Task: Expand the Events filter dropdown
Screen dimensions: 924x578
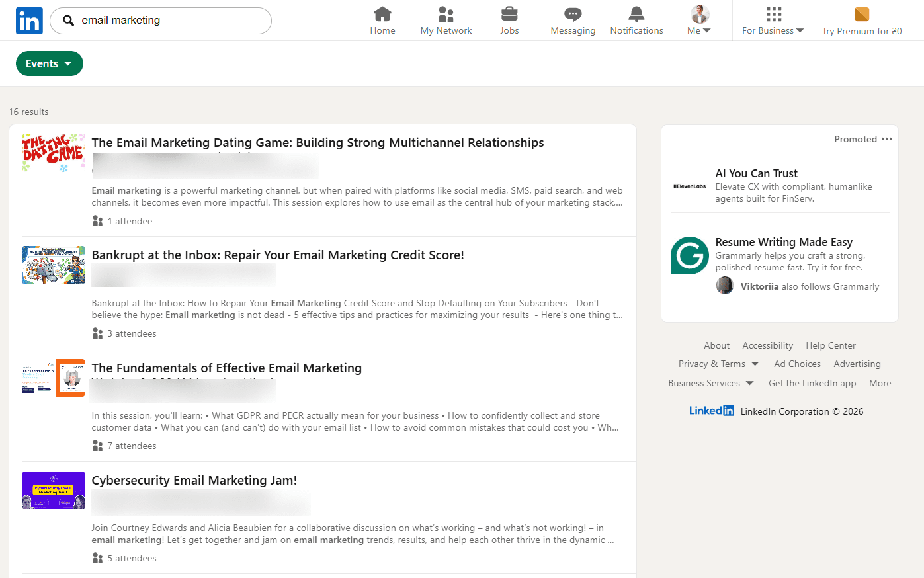Action: [50, 63]
